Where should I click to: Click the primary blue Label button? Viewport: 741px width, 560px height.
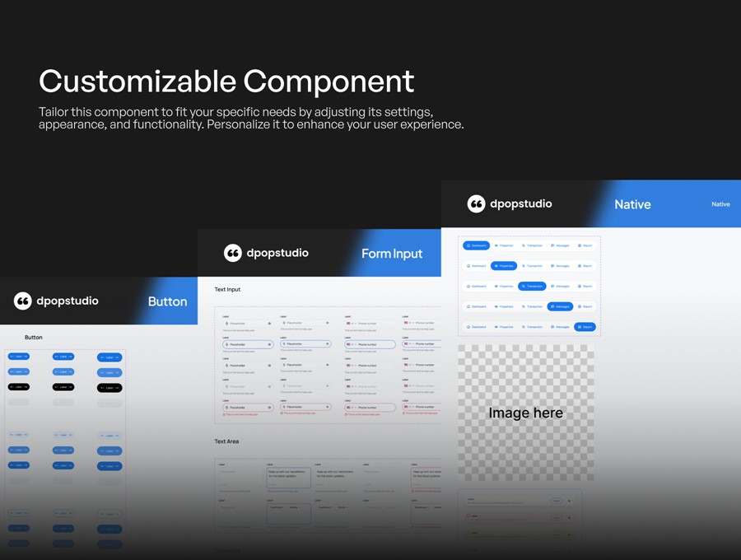point(18,357)
